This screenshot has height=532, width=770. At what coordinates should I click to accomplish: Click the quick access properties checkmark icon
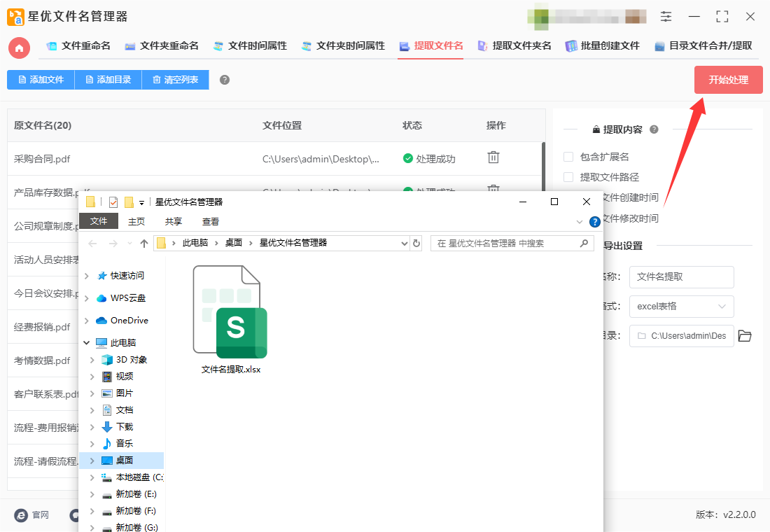point(113,202)
